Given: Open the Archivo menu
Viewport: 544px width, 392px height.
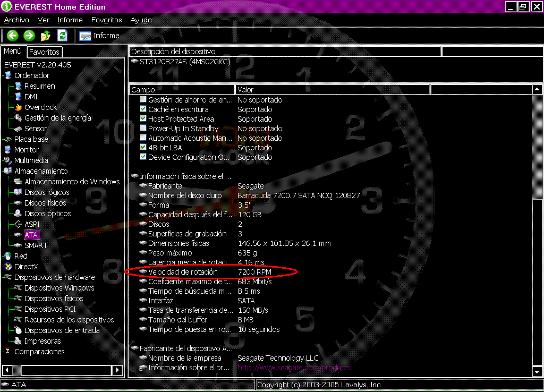Looking at the screenshot, I should pos(16,20).
